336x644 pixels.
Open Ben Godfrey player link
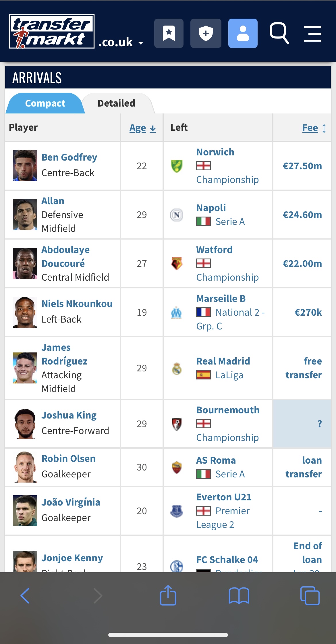click(69, 157)
